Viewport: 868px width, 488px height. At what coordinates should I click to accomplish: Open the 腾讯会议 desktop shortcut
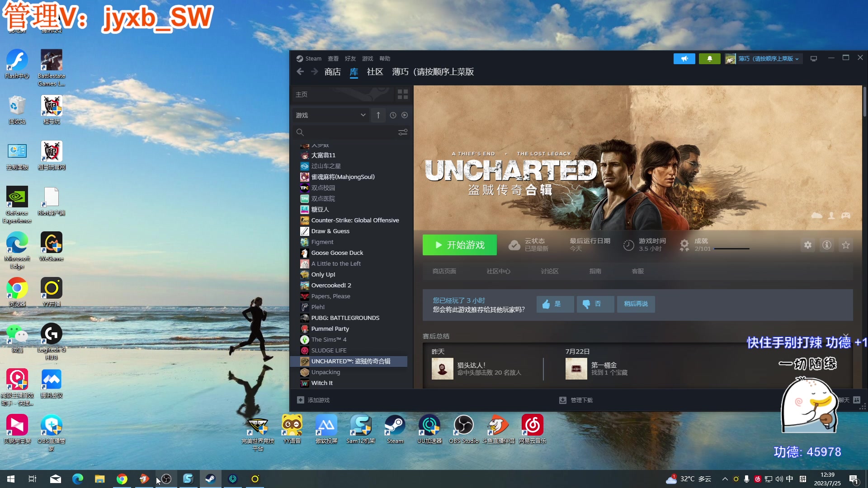coord(52,384)
